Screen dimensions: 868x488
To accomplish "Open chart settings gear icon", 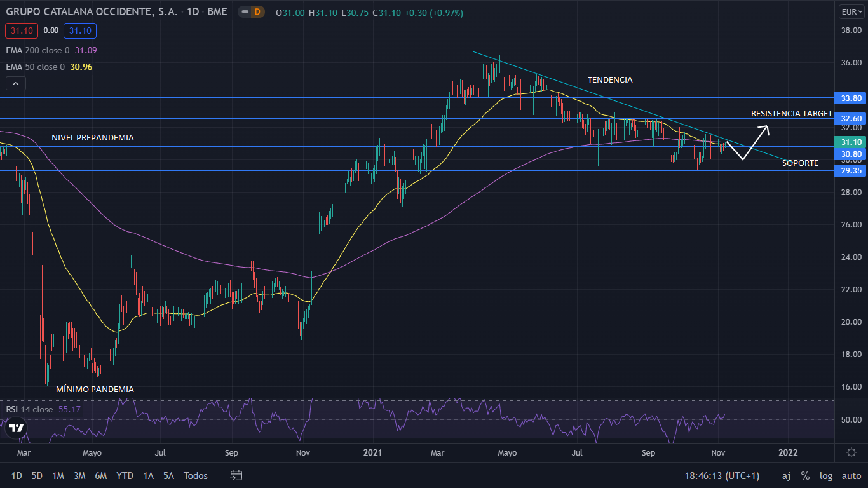I will 851,452.
